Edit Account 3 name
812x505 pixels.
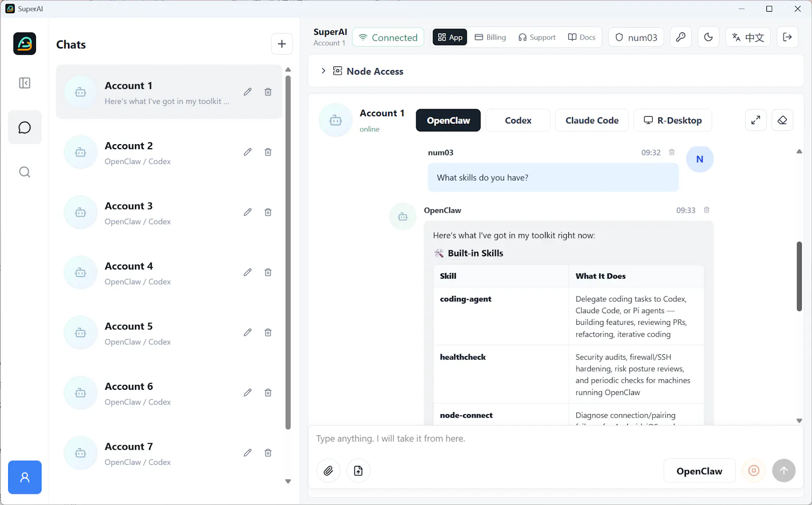(x=248, y=212)
